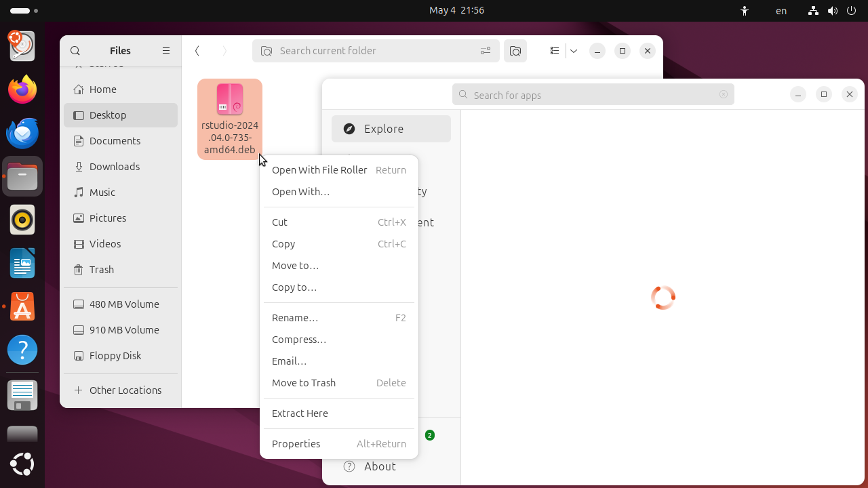Choose Open With… in the context menu
This screenshot has height=488, width=868.
339,192
